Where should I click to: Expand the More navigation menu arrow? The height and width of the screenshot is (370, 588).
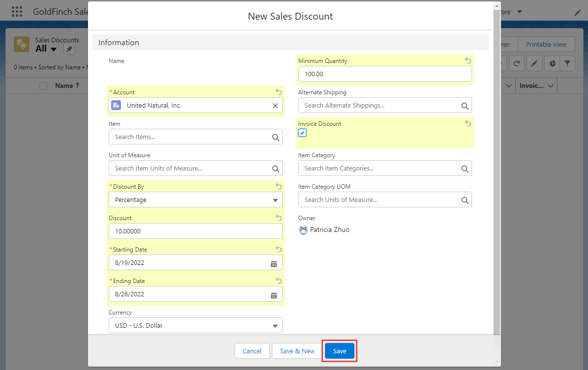(519, 12)
